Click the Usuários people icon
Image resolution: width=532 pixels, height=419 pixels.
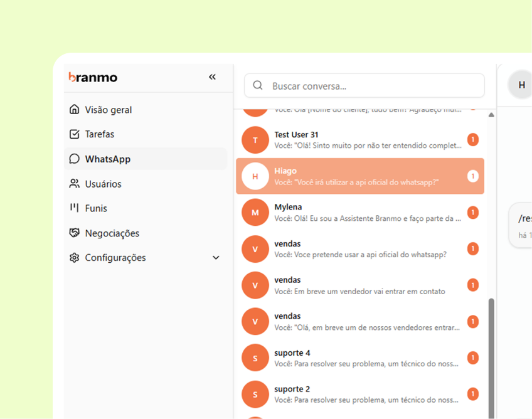[x=75, y=184]
